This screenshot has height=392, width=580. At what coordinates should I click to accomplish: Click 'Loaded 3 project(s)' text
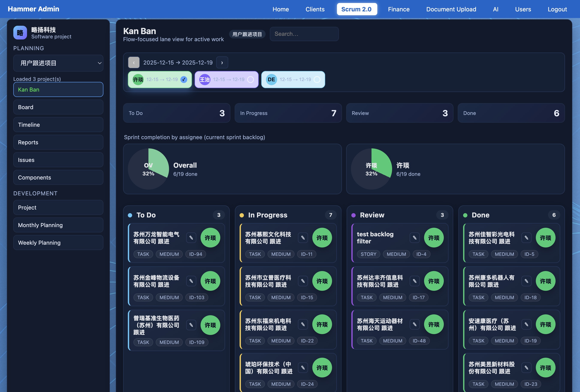click(x=37, y=79)
